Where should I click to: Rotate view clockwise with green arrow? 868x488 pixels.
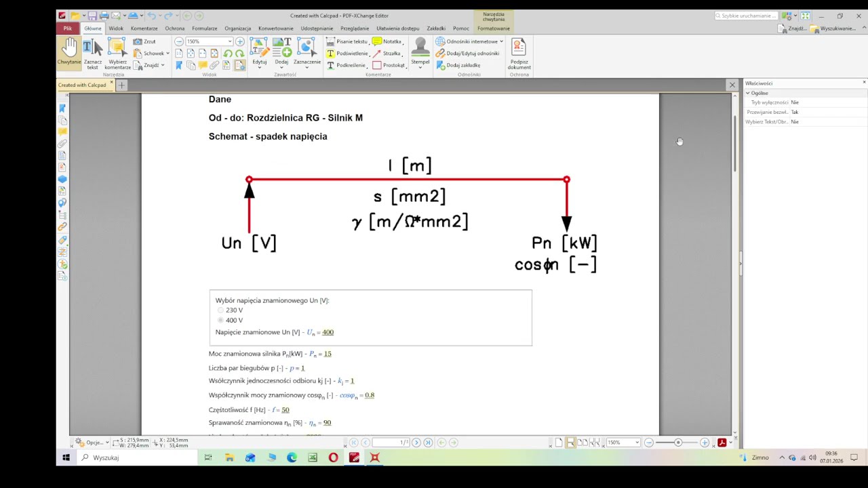click(239, 54)
